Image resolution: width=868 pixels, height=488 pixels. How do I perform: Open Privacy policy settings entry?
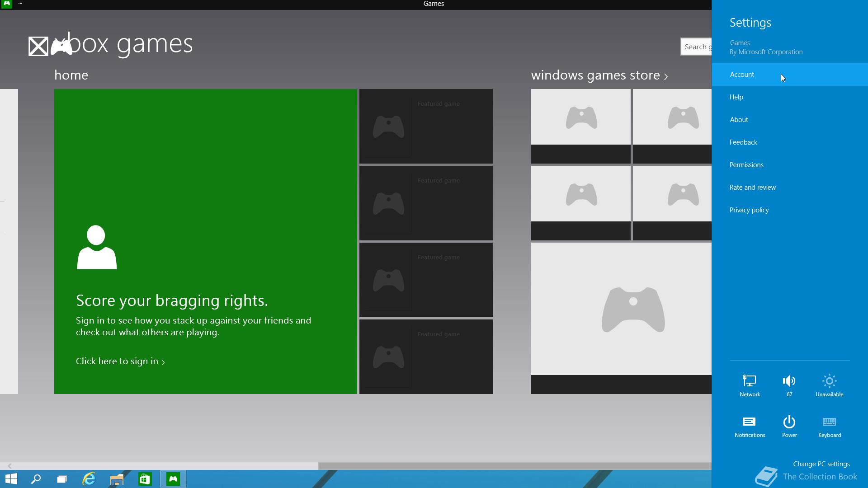pyautogui.click(x=749, y=210)
